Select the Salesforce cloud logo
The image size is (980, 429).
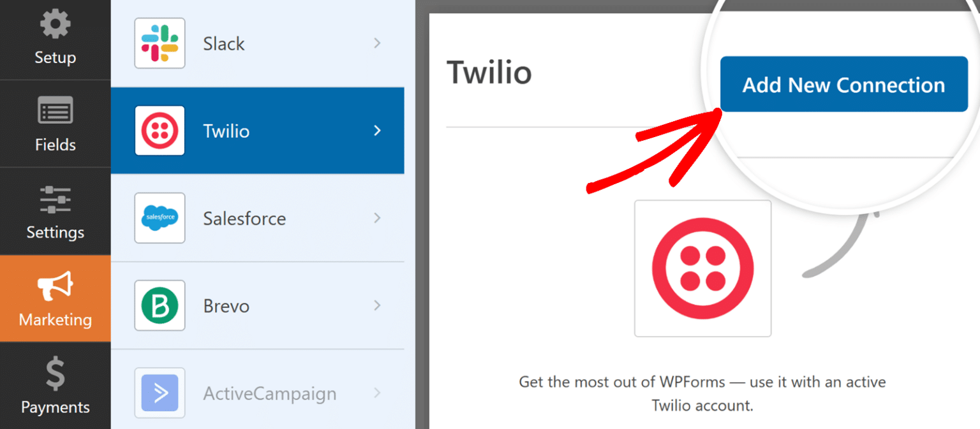159,218
